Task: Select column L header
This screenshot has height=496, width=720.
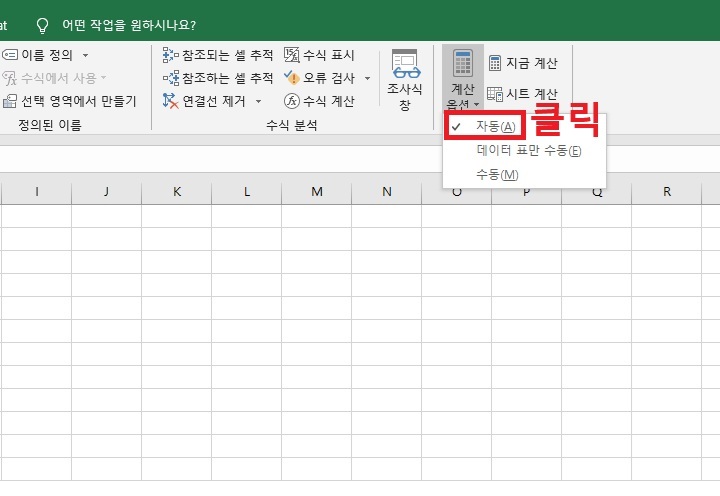Action: click(x=247, y=192)
